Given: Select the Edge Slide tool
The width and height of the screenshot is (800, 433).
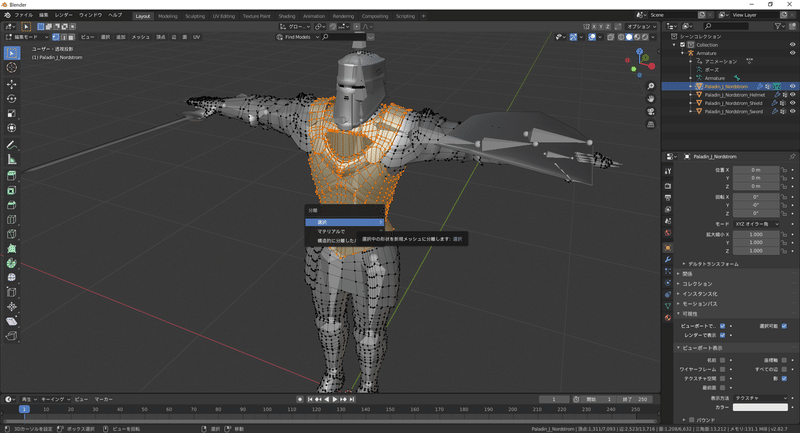Looking at the screenshot, I should (12, 292).
